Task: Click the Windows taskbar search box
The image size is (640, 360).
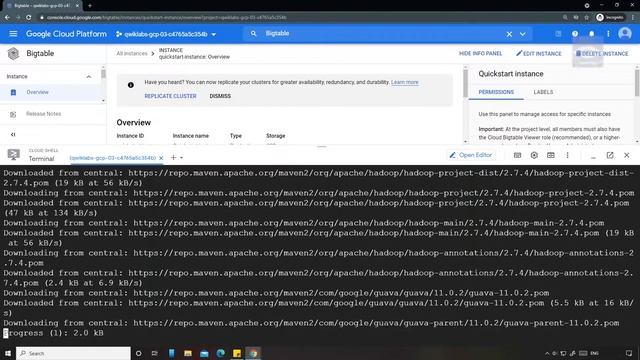Action: tap(73, 353)
